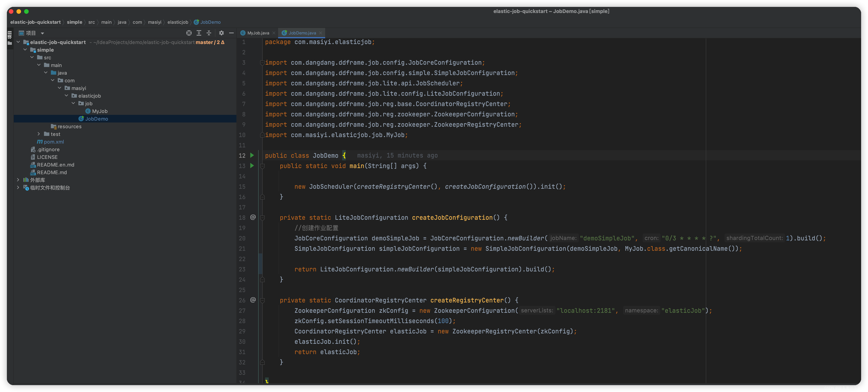The image size is (868, 392).
Task: Run main method via gutter arrow line 13
Action: tap(252, 166)
